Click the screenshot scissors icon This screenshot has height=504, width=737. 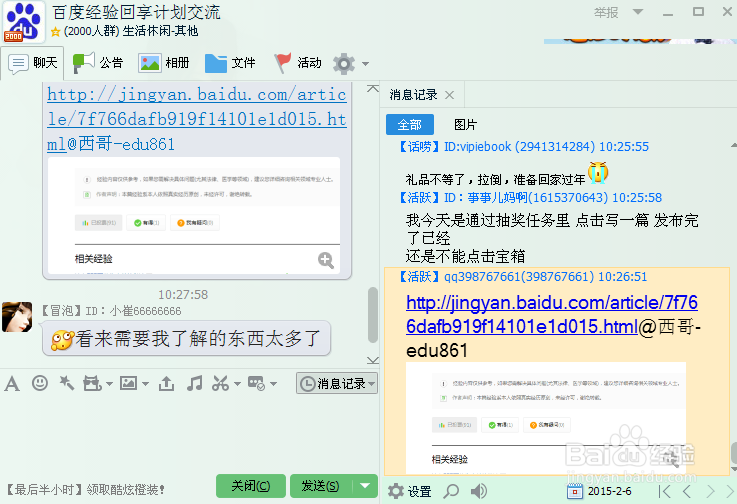click(220, 384)
